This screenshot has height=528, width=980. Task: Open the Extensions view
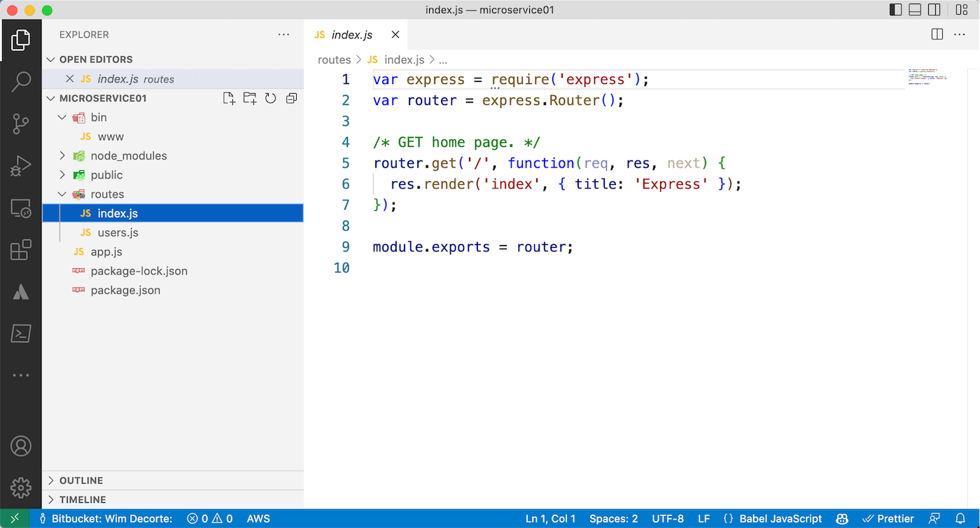21,250
